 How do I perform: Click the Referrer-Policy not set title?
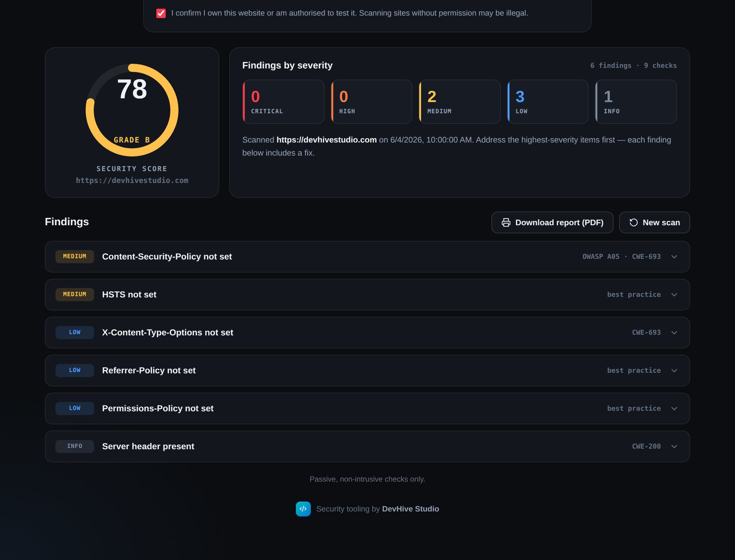coord(149,371)
